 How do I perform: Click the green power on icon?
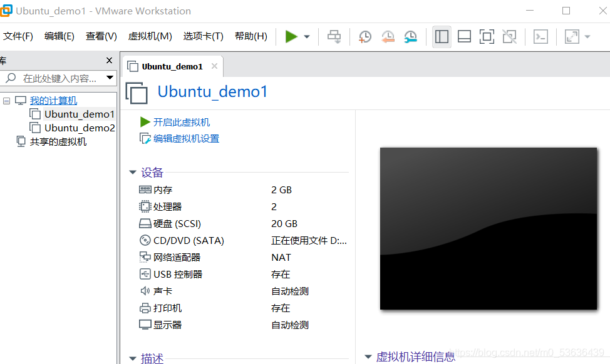pyautogui.click(x=291, y=36)
